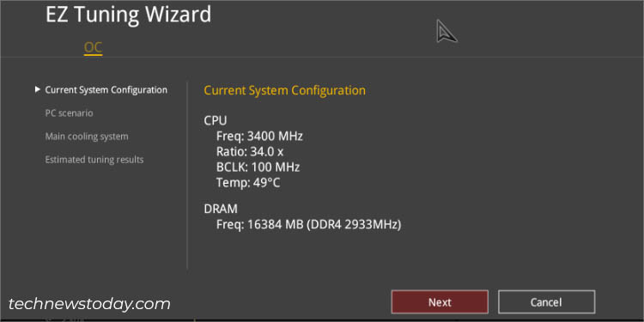Screen dimensions: 644x322
Task: Click the Cancel button
Action: (546, 302)
